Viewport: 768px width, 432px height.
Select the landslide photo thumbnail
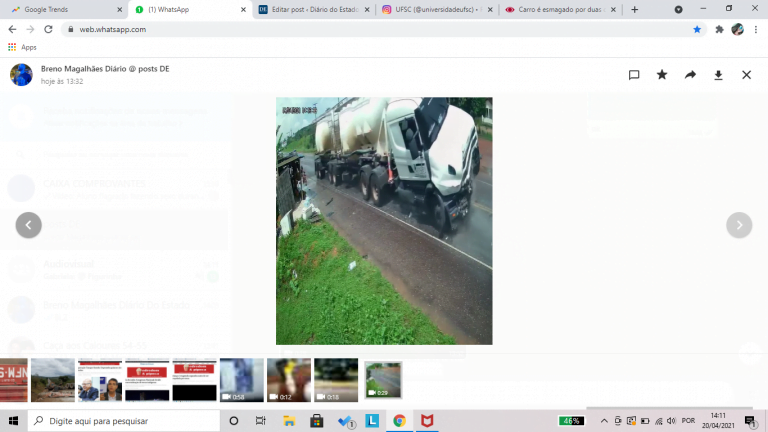pos(53,380)
